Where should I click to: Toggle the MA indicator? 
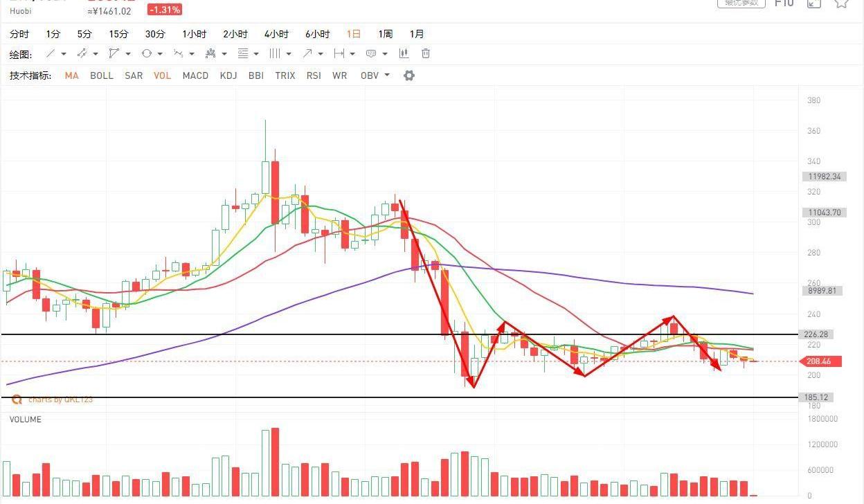pyautogui.click(x=71, y=75)
